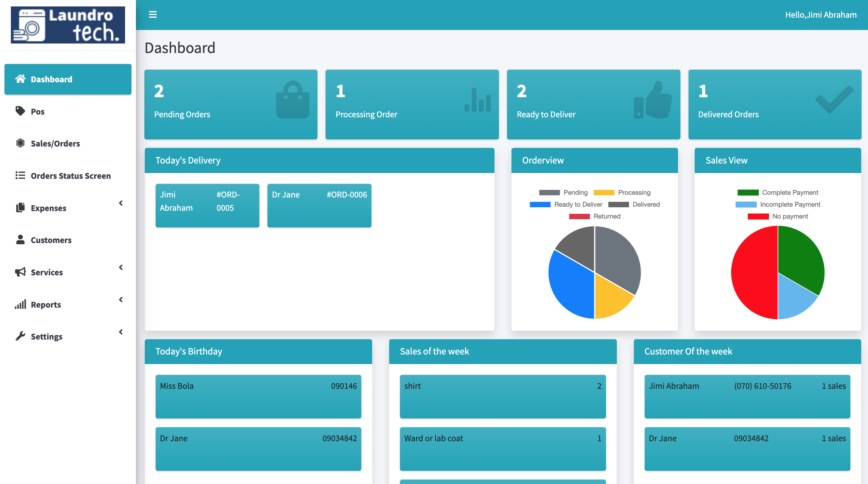This screenshot has width=868, height=484.
Task: Expand the Reports submenu chevron
Action: 121,300
